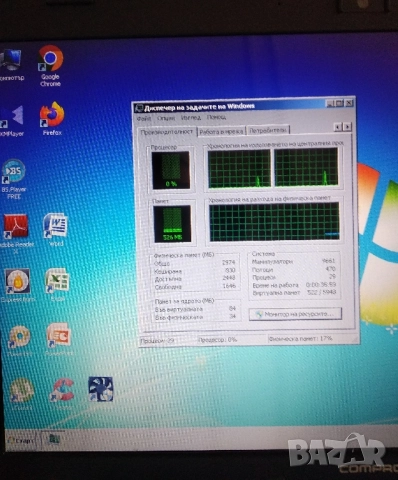
Task: Click the Процеси value 29 in Система
Action: point(332,277)
